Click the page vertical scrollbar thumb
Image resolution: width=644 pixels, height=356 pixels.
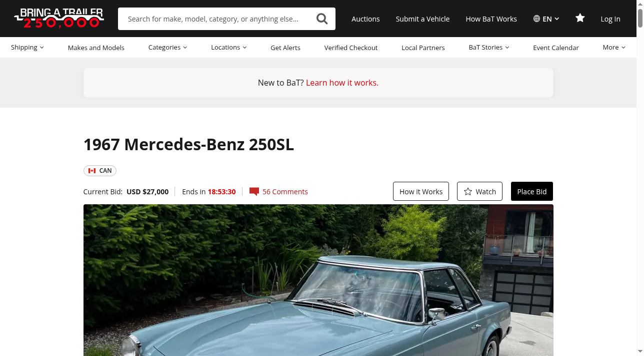[640, 18]
